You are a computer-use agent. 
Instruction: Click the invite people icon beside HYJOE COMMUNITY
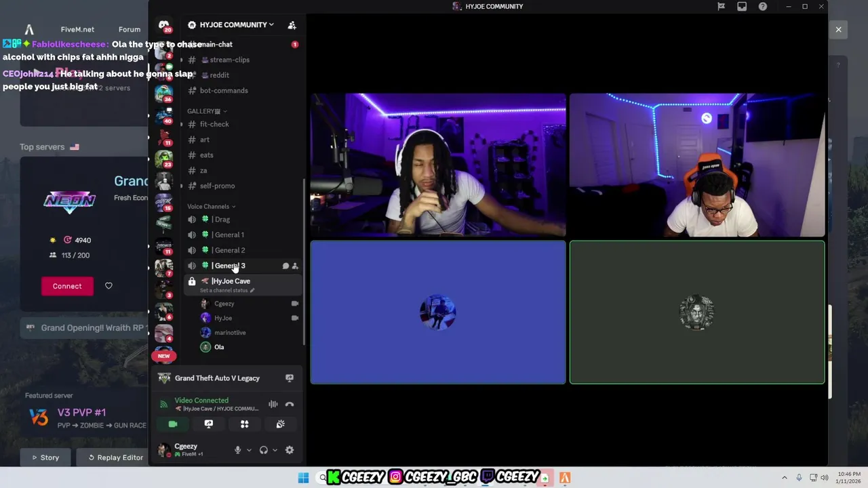tap(292, 25)
